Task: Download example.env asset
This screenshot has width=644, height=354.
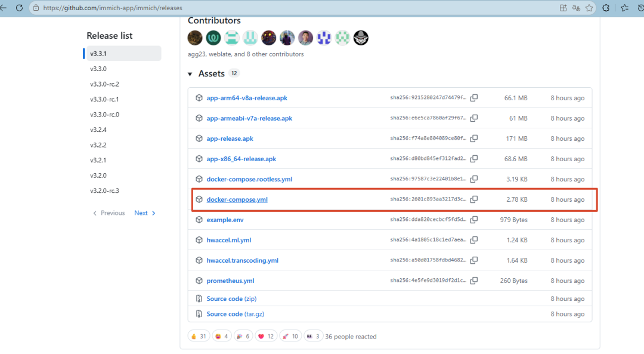Action: [225, 220]
